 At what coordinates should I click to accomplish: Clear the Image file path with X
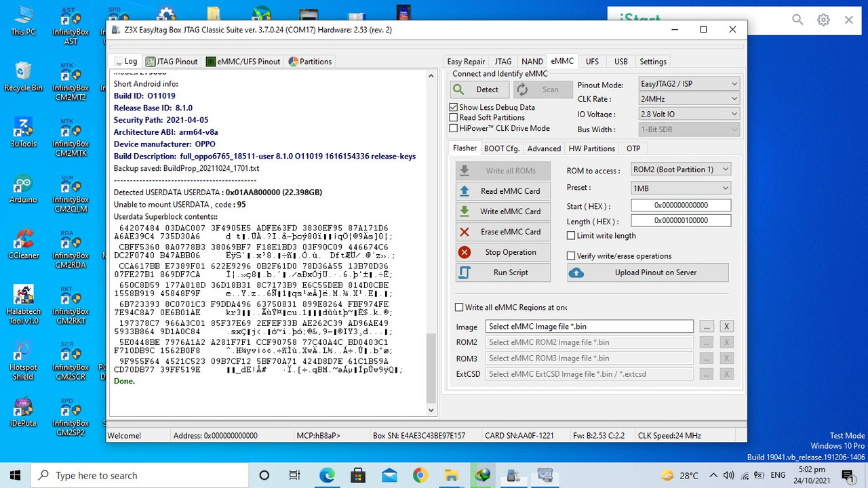click(726, 327)
